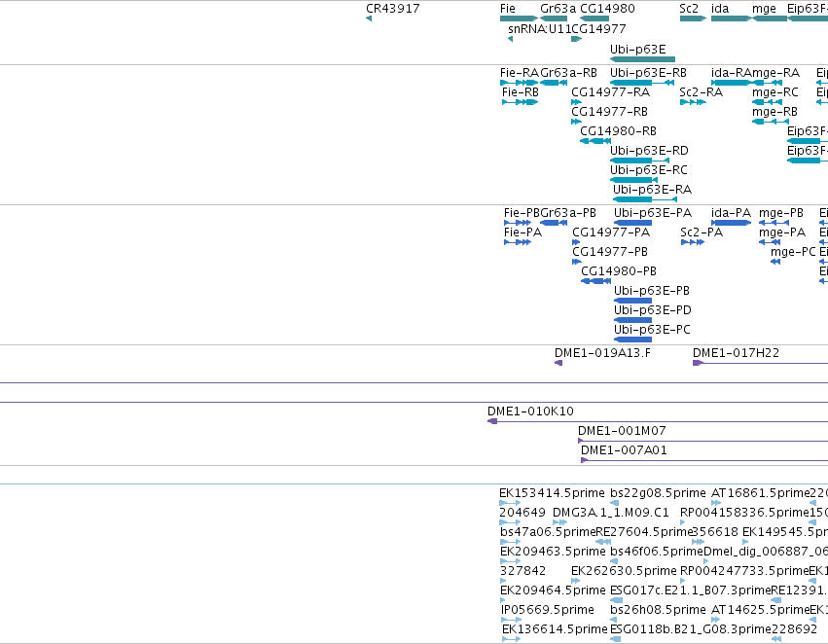Select the 327842 EST label
The width and height of the screenshot is (828, 644).
pos(522,572)
